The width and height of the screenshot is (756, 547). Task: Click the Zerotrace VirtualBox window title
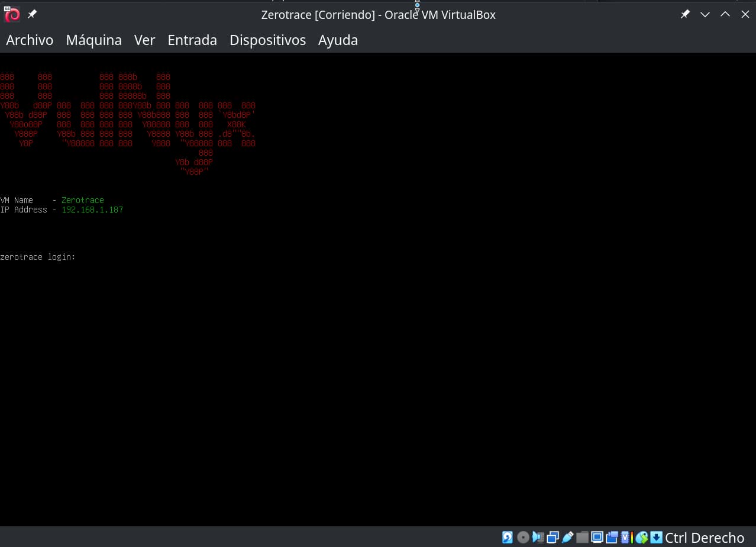pos(379,15)
